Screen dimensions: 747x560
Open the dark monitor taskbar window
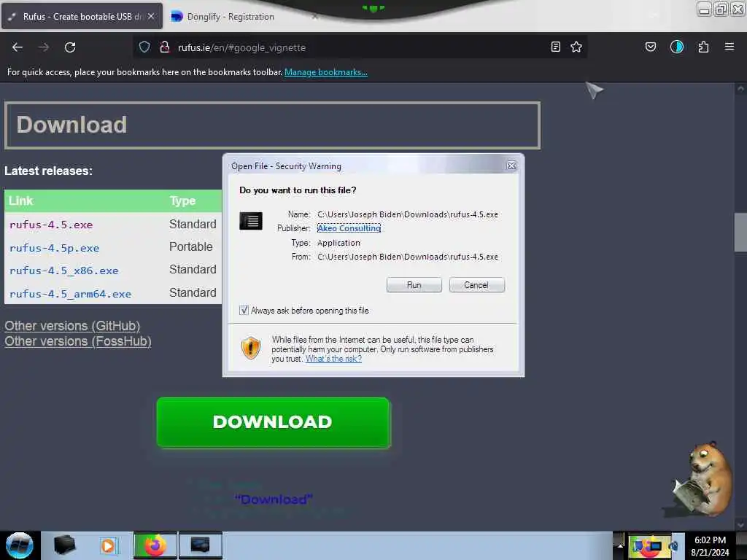click(200, 545)
